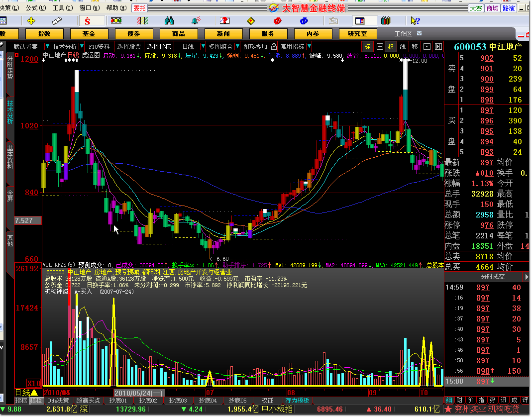This screenshot has height=417, width=532.
Task: Toggle the grid crosshair button
Action: (380, 47)
